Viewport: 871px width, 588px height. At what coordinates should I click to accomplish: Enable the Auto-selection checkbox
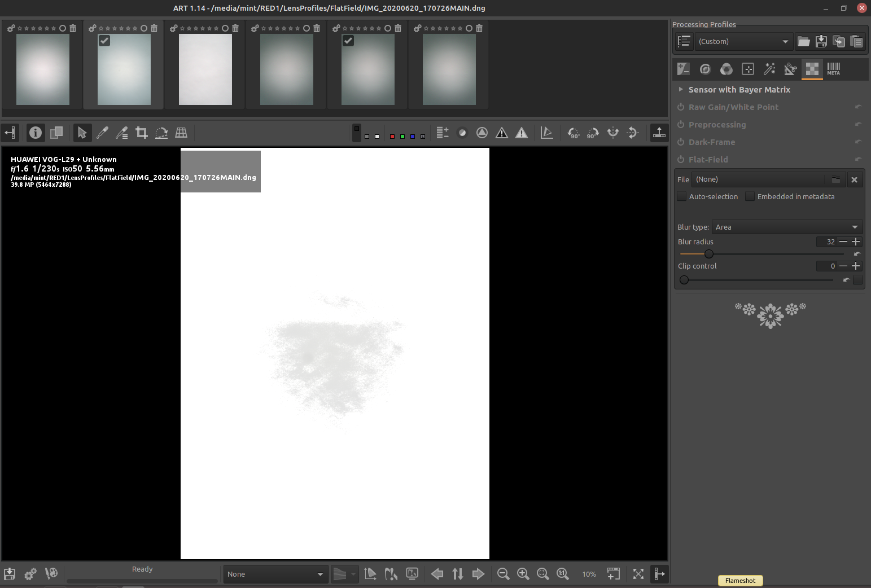682,196
